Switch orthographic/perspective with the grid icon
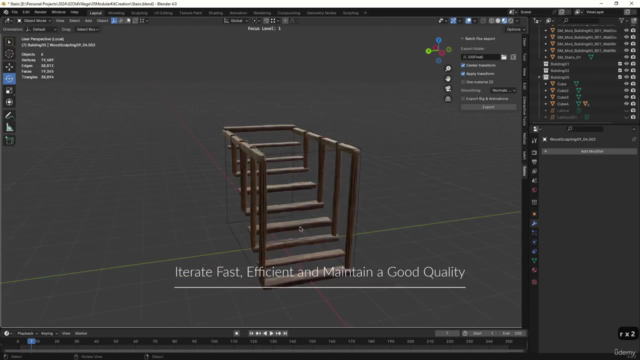This screenshot has height=360, width=640. tap(448, 99)
